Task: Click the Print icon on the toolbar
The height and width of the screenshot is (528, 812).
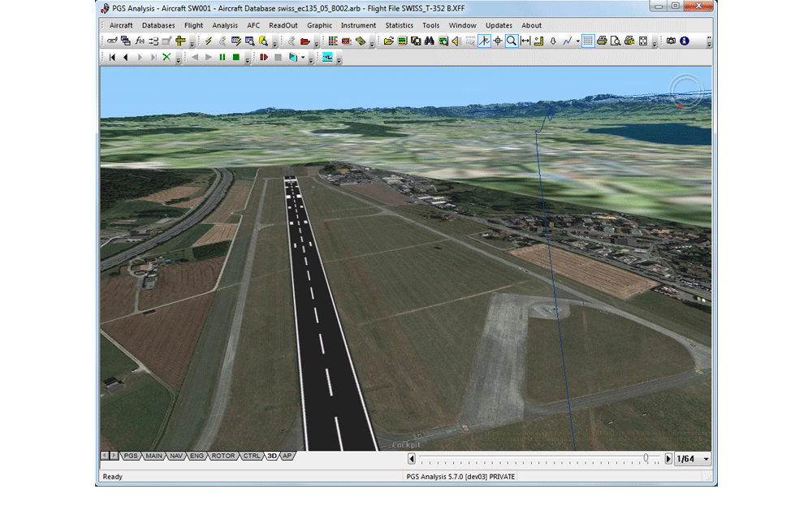Action: coord(602,41)
